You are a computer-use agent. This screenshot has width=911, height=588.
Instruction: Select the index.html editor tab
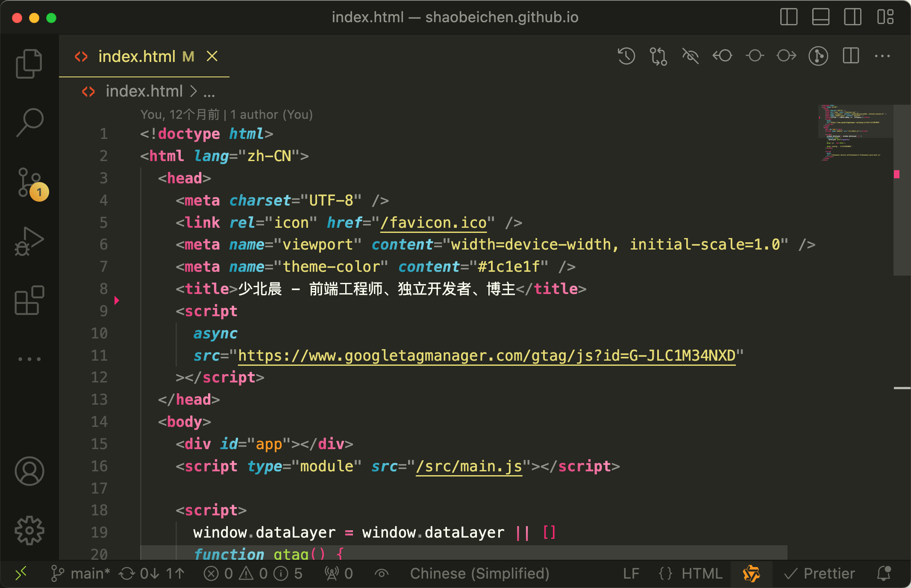point(137,56)
